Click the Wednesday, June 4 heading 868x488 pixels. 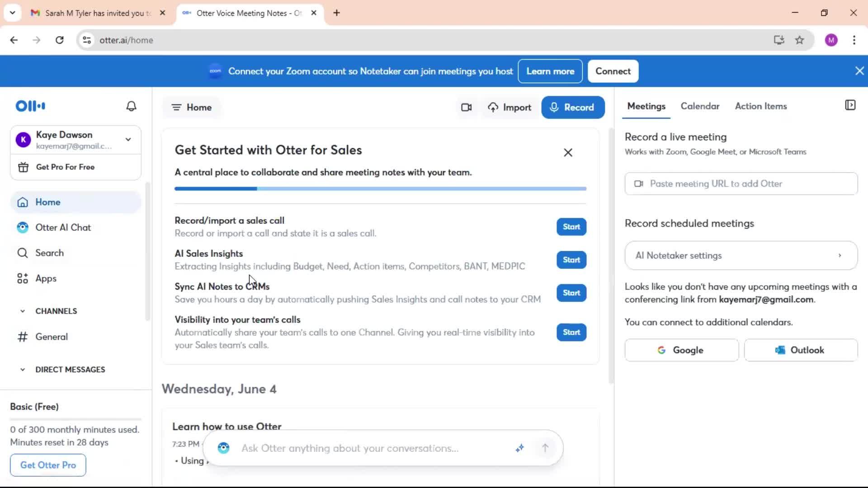(x=219, y=389)
